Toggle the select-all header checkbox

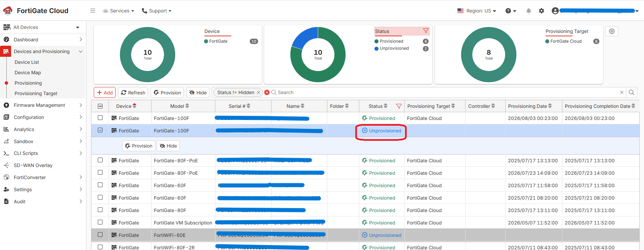point(100,106)
